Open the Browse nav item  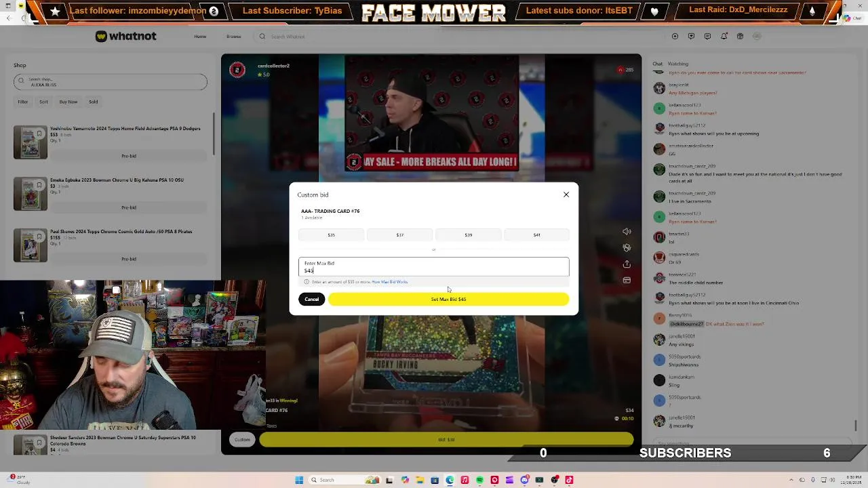(x=234, y=37)
